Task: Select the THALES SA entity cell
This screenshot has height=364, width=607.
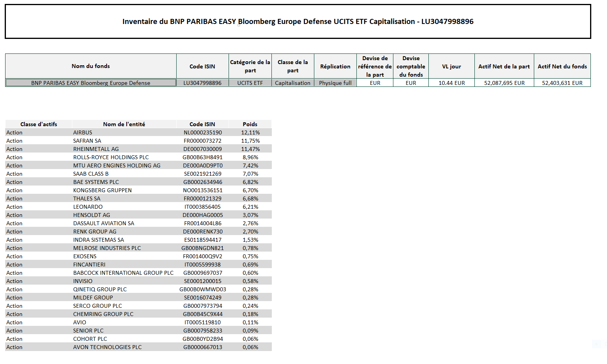Action: (x=87, y=199)
